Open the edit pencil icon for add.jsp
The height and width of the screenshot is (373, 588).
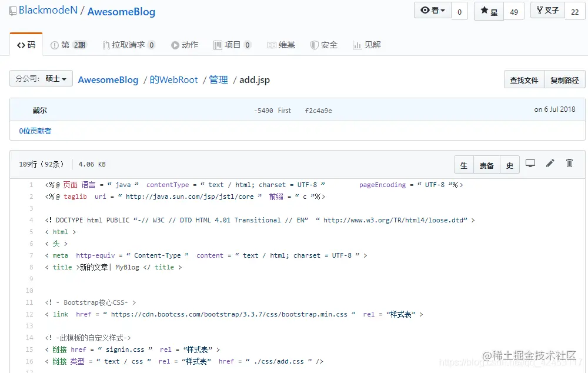coord(550,163)
